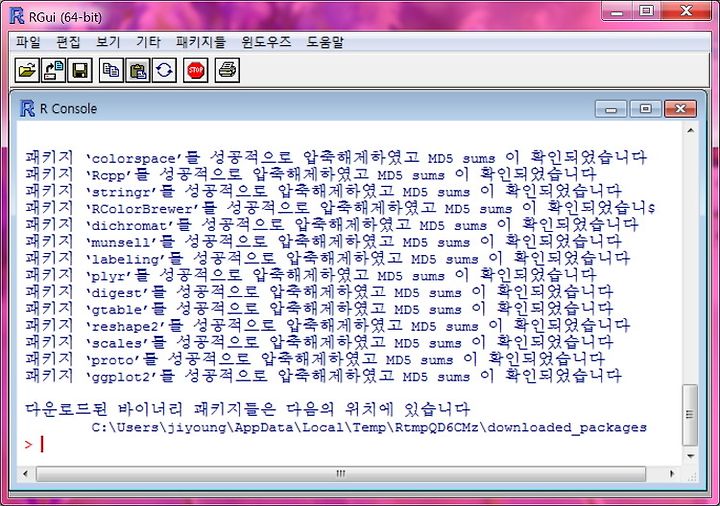Click the 'digest' package message line
The height and width of the screenshot is (506, 720).
pos(319,292)
